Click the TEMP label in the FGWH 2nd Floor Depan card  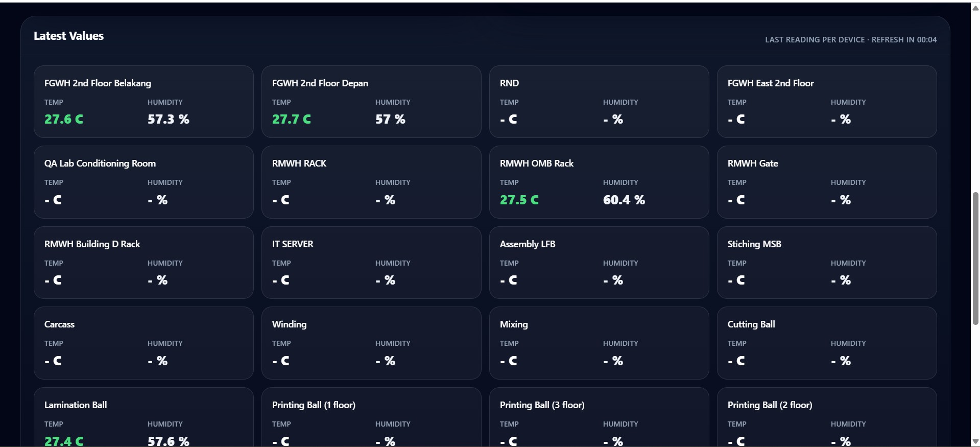pos(281,102)
